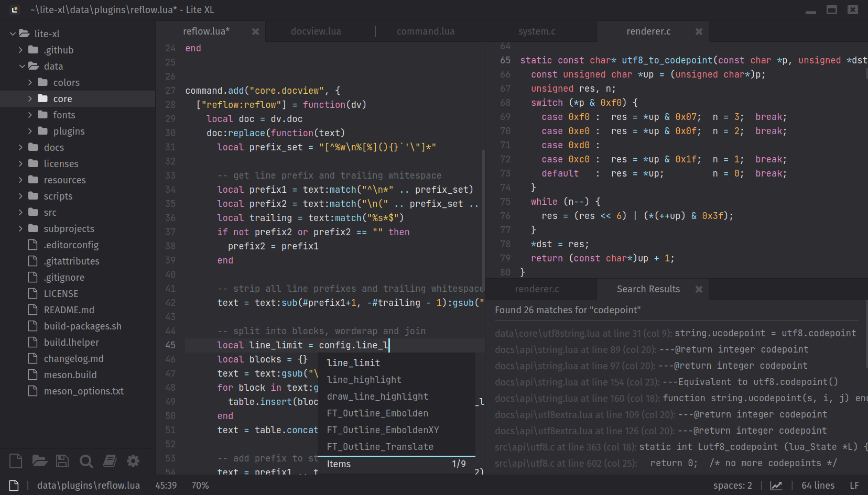Screen dimensions: 868x495
Task: Switch to the docview.lua tab
Action: (316, 31)
